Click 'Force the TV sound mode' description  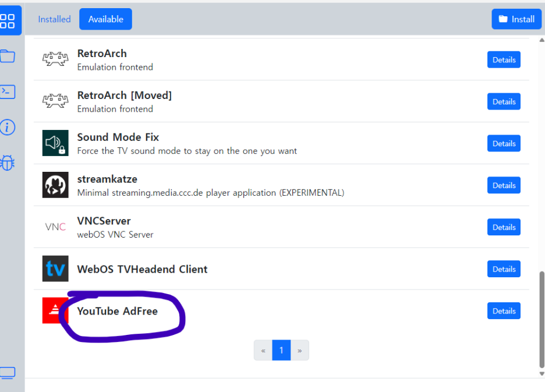[187, 151]
